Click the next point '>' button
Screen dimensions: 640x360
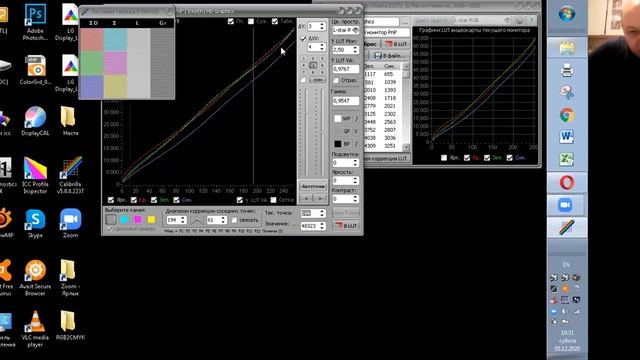tap(320, 198)
